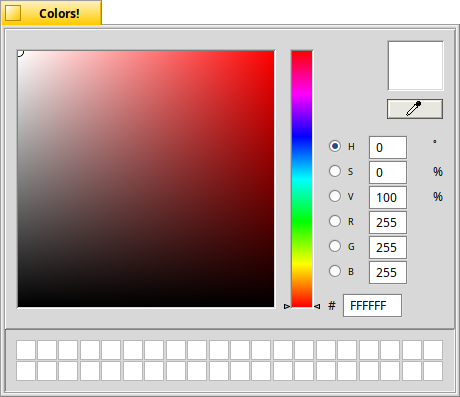Image resolution: width=460 pixels, height=397 pixels.
Task: Click the right arrow marker beside hue strip
Action: pos(317,306)
